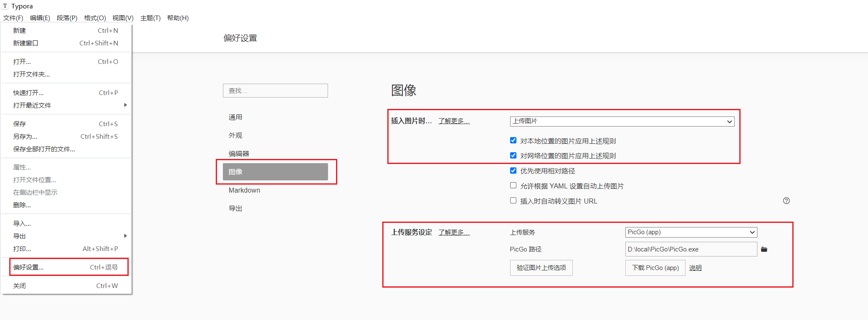Open the 帮助(H) menu
This screenshot has height=320, width=868.
(x=178, y=18)
